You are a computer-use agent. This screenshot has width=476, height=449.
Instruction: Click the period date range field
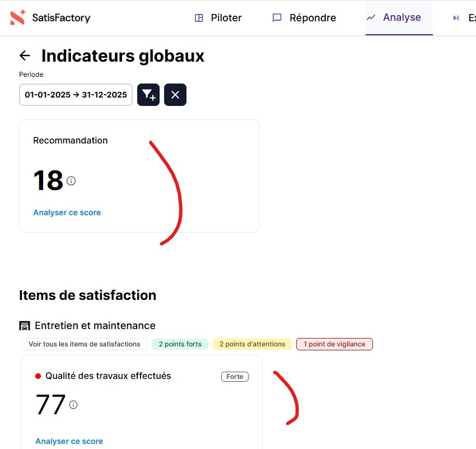(76, 95)
